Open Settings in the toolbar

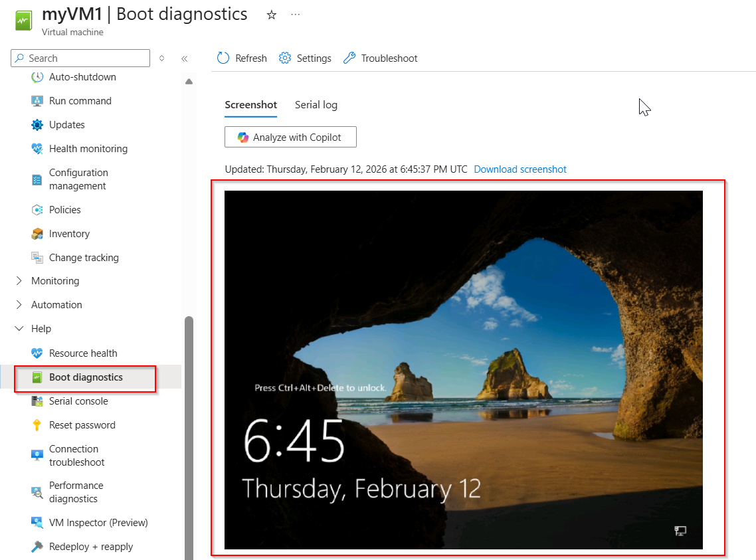(x=305, y=58)
